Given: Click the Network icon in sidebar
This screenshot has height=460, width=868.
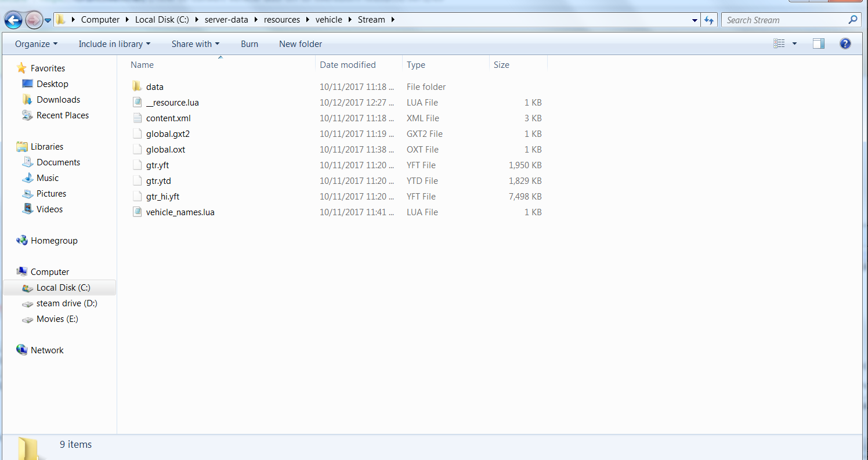Looking at the screenshot, I should coord(22,350).
